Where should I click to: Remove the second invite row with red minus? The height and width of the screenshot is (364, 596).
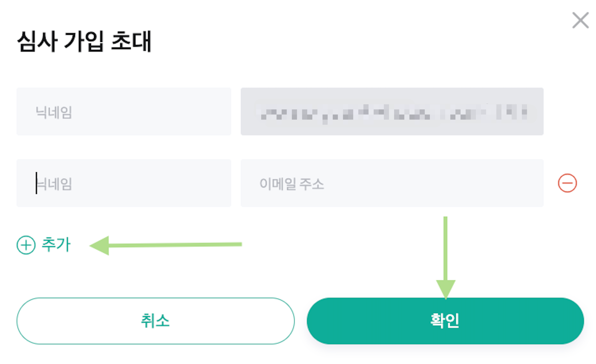(x=567, y=183)
